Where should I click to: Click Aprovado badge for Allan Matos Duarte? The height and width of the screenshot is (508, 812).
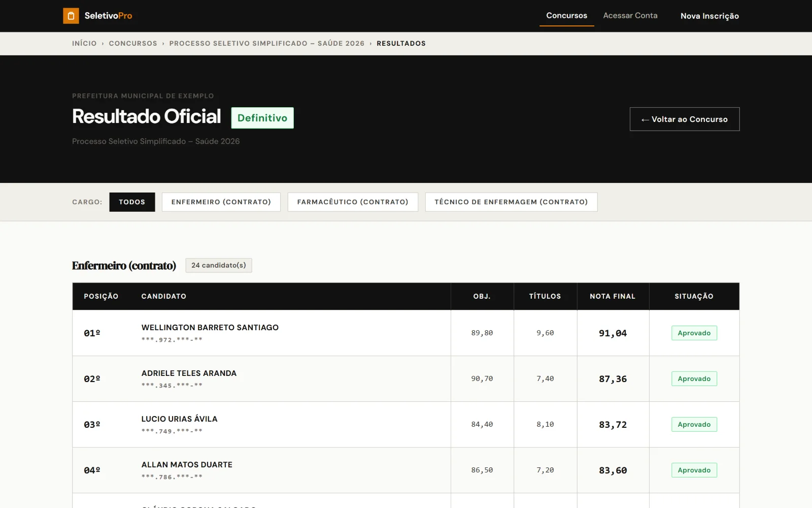coord(694,470)
